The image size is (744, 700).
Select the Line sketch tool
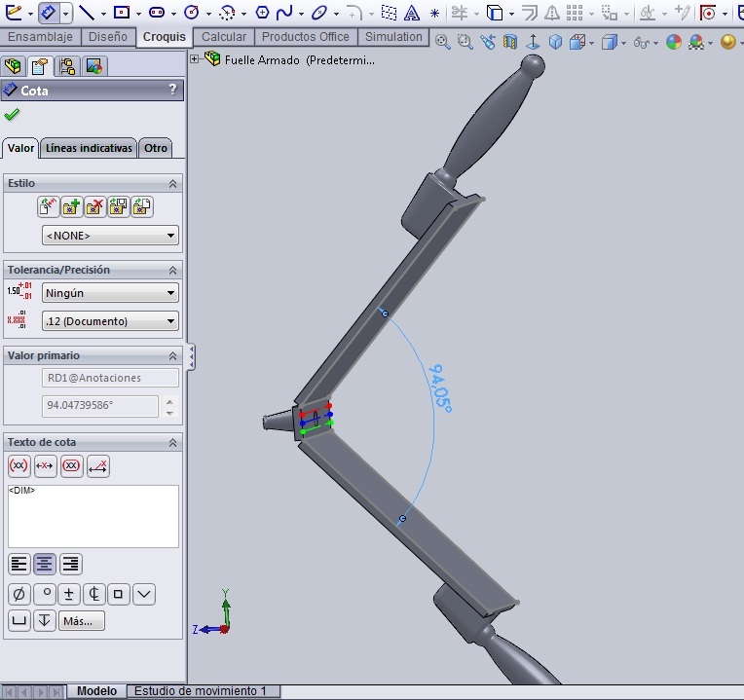click(87, 13)
